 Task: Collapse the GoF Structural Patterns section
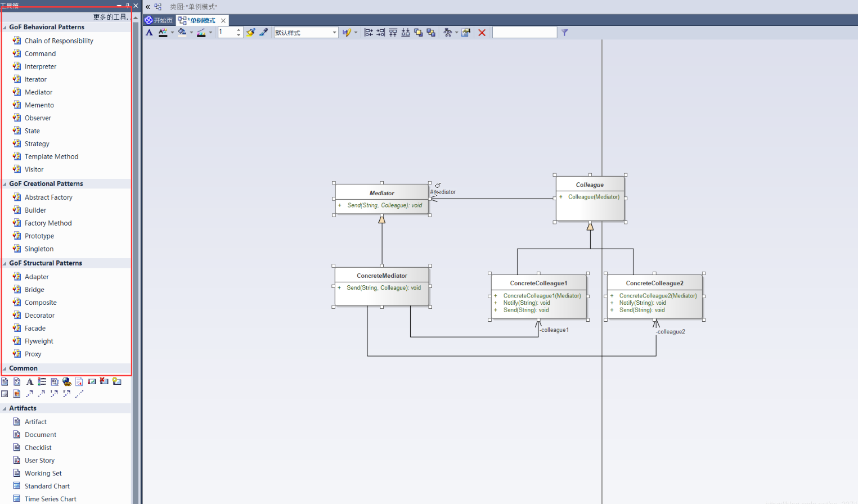pos(5,263)
